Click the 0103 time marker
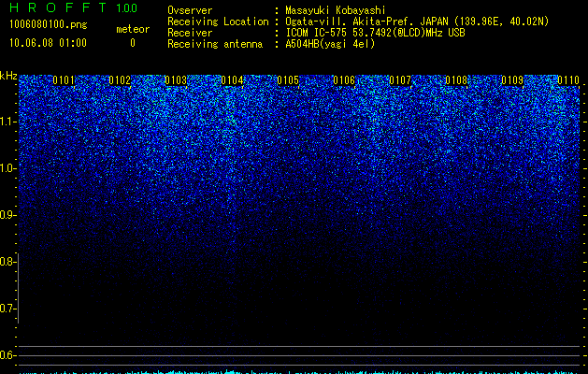Screen dimensions: 588x374 pyautogui.click(x=176, y=80)
